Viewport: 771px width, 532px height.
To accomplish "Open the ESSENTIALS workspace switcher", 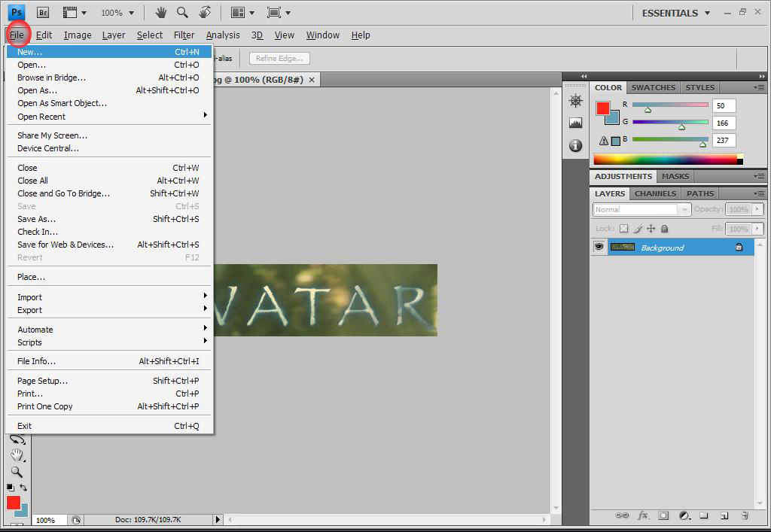I will click(676, 14).
